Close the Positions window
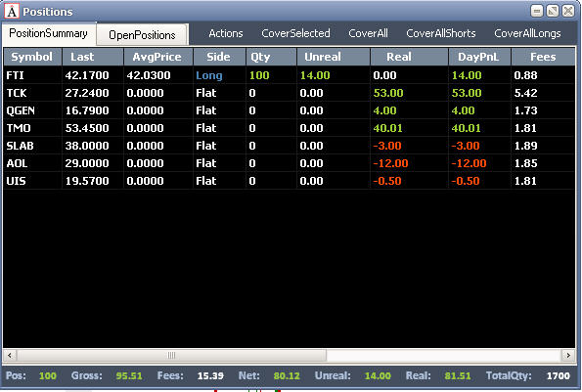Image resolution: width=582 pixels, height=392 pixels. [x=568, y=11]
